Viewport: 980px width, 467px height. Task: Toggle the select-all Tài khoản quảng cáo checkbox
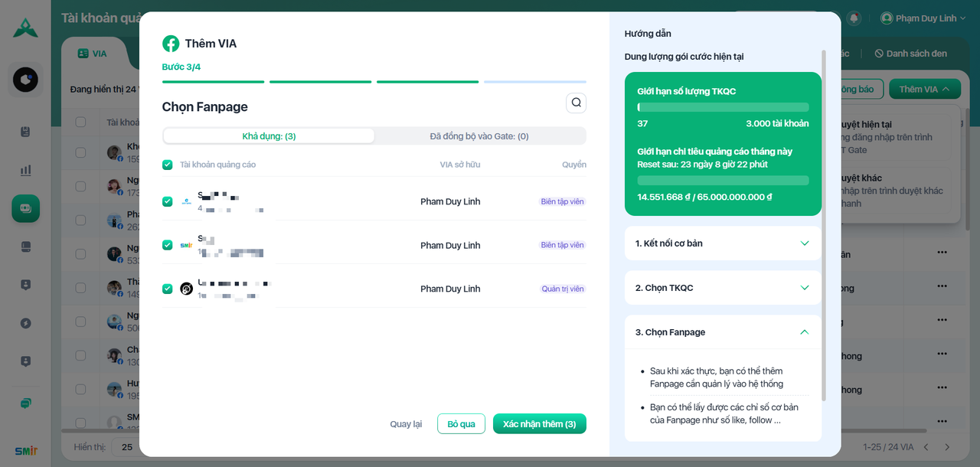168,165
